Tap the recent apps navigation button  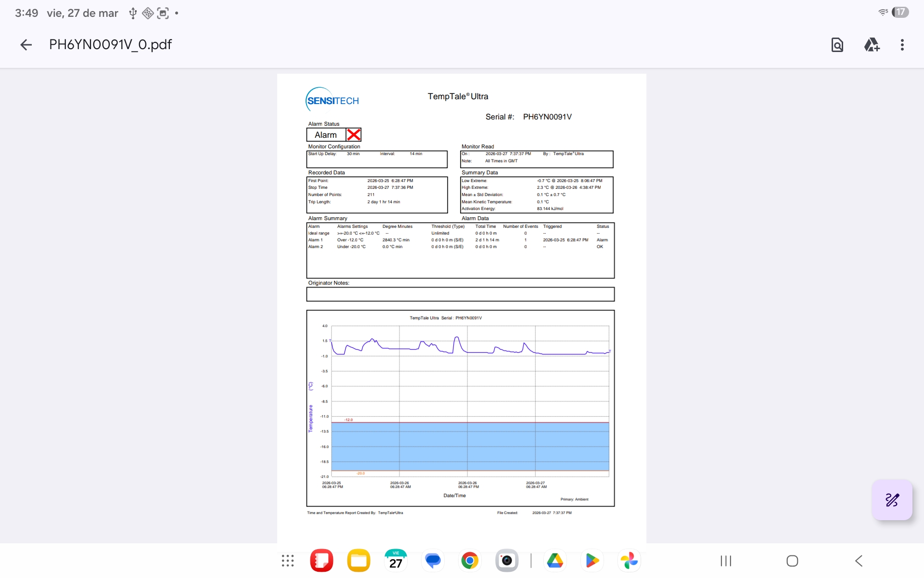726,561
